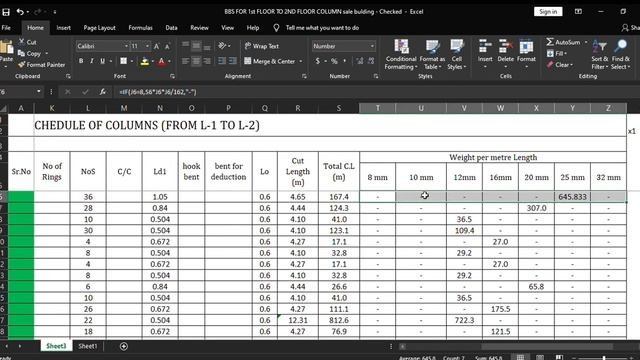Click the Insert Function fx icon

[x=102, y=92]
